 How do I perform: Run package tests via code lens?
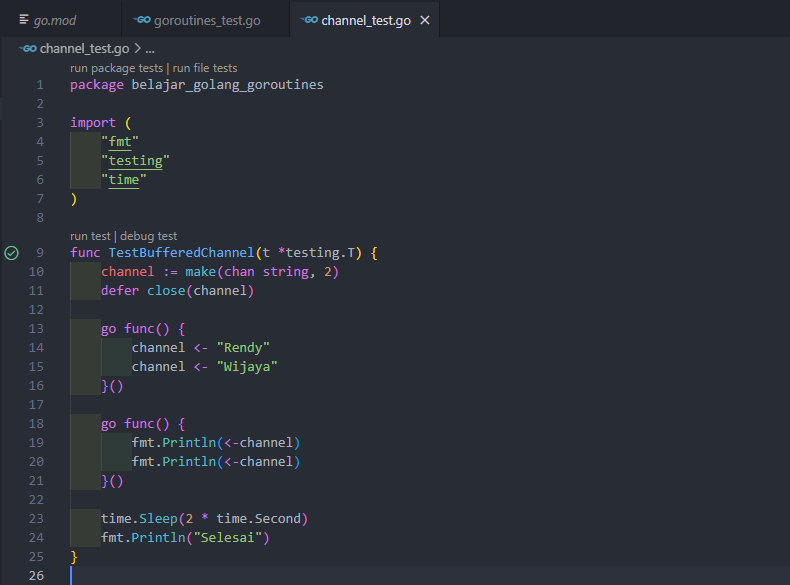[x=116, y=68]
